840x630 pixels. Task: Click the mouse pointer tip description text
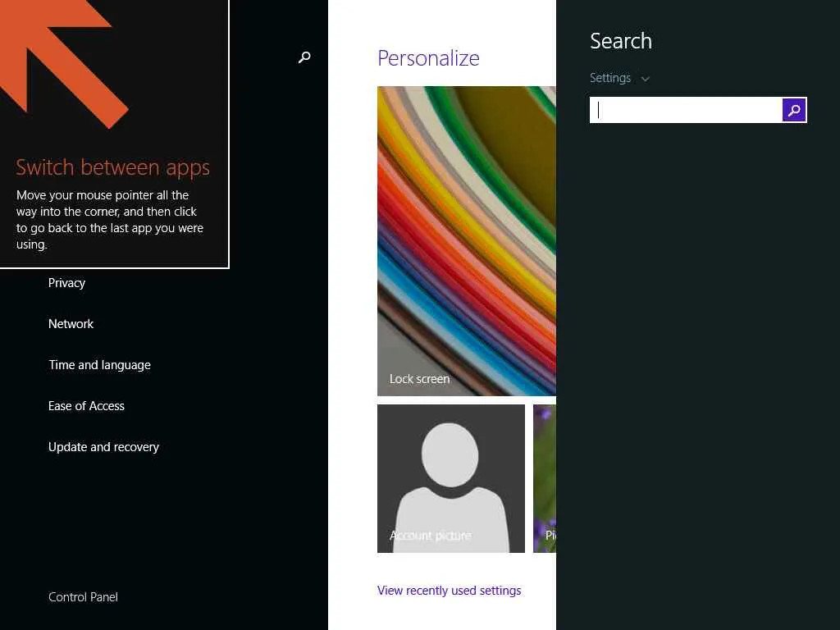pyautogui.click(x=110, y=220)
